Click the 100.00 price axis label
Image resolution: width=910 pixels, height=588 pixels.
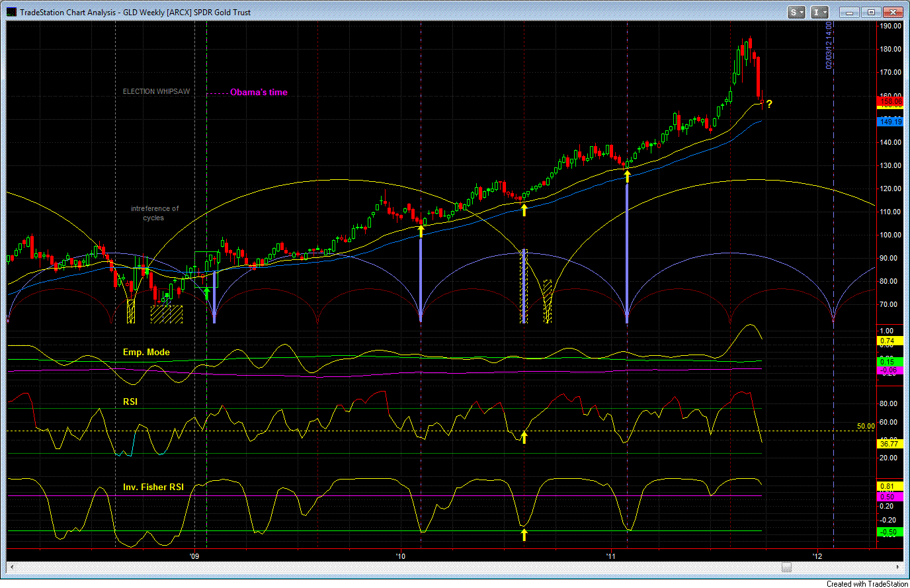(890, 235)
